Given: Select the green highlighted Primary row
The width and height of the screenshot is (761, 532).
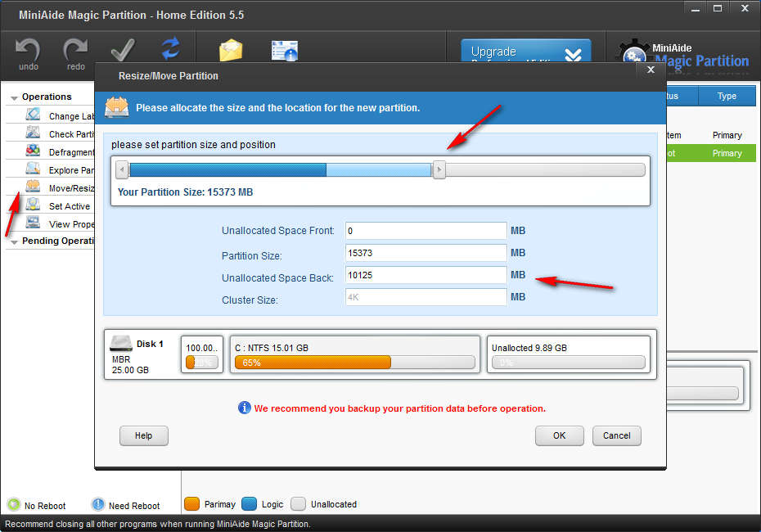Looking at the screenshot, I should 710,153.
